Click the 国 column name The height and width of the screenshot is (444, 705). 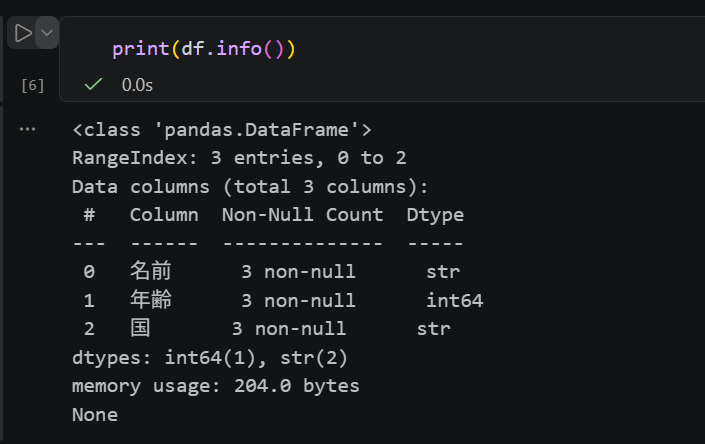point(140,328)
